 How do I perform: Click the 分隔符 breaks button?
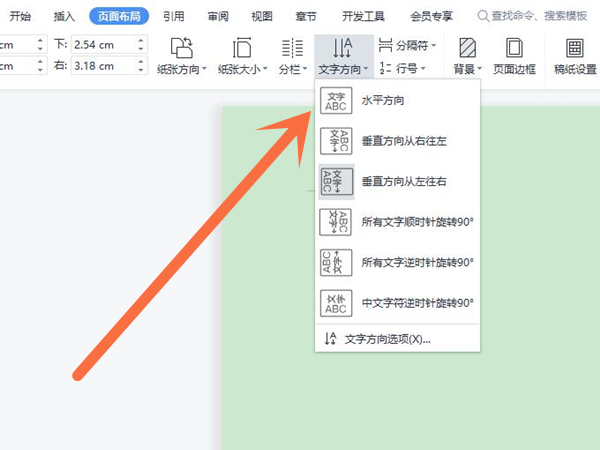click(408, 45)
